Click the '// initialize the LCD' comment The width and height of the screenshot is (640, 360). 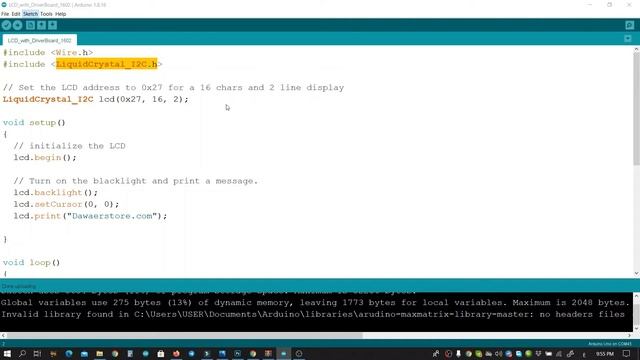point(69,146)
